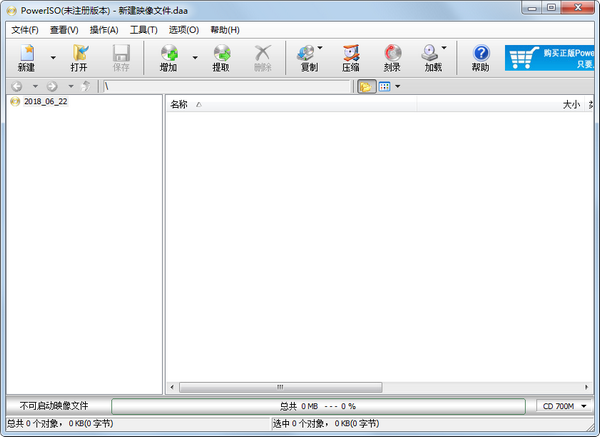The image size is (600, 437).
Task: Open the 工具(T) menu
Action: pos(143,30)
